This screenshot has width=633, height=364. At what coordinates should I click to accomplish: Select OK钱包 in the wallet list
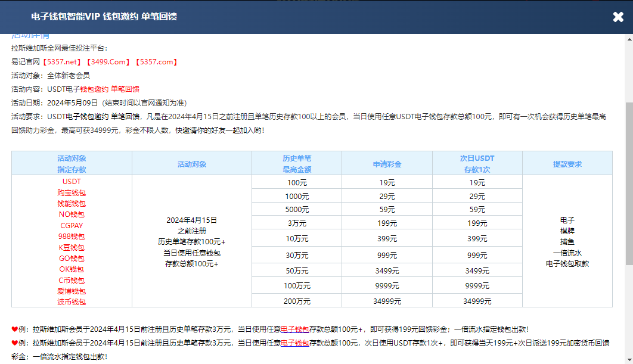[72, 269]
